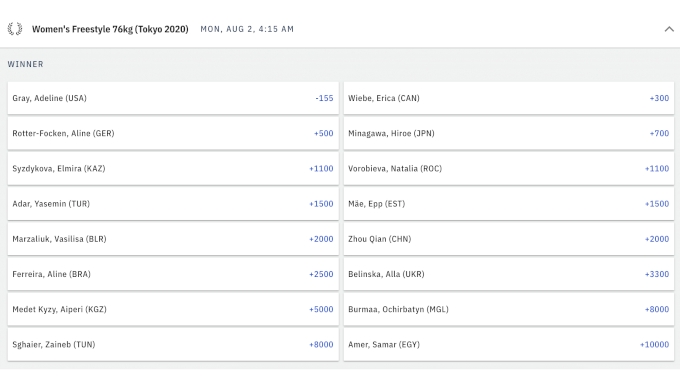Click the Olympic laurel wreath icon
The width and height of the screenshot is (680, 382).
click(x=15, y=29)
